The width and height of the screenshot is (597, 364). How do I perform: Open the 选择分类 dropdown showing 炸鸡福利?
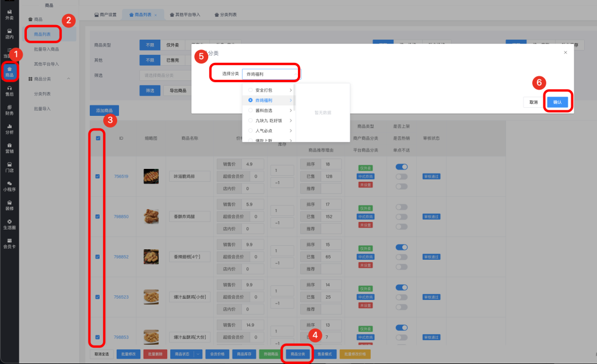(269, 74)
